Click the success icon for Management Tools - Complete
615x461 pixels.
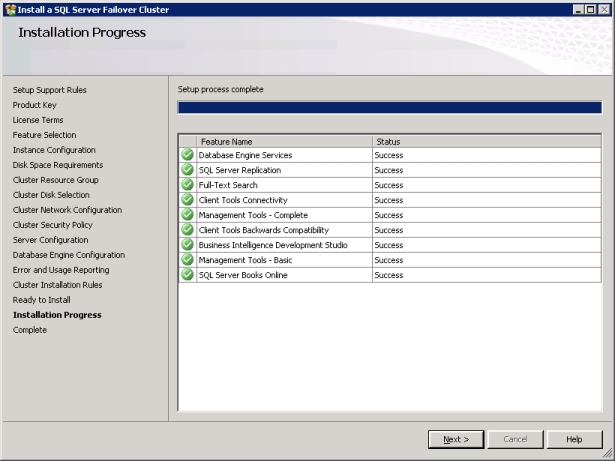tap(187, 215)
